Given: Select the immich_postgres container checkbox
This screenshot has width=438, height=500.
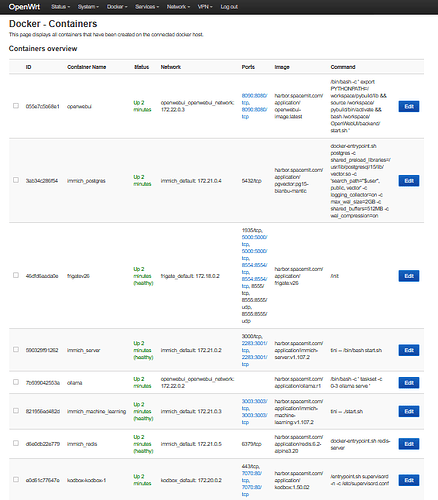Looking at the screenshot, I should coord(16,180).
